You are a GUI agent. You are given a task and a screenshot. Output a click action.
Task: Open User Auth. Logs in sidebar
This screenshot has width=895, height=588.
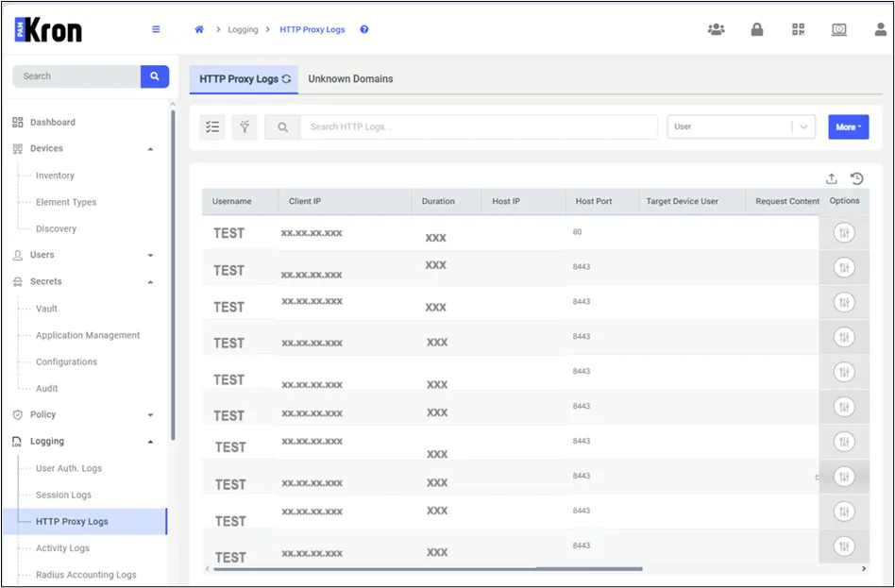pyautogui.click(x=69, y=468)
